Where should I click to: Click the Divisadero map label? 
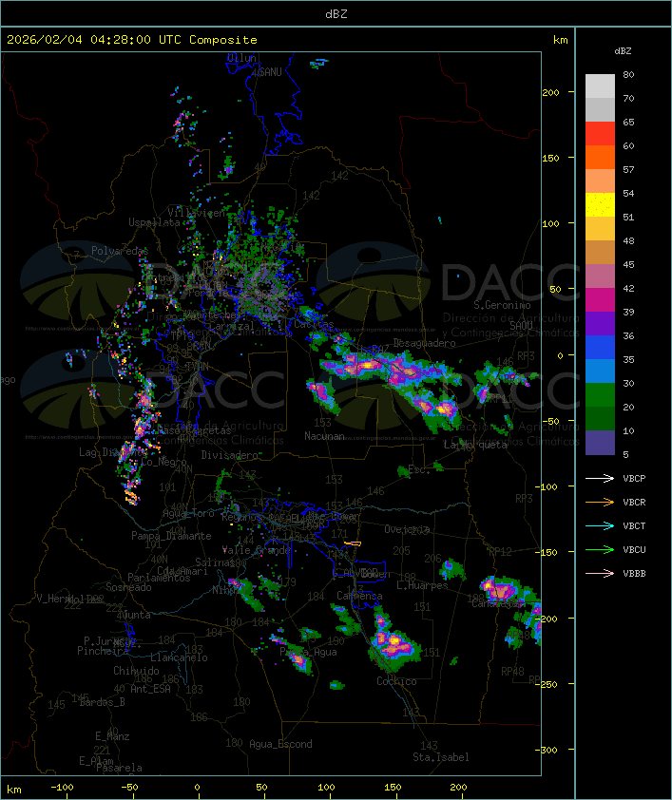229,454
